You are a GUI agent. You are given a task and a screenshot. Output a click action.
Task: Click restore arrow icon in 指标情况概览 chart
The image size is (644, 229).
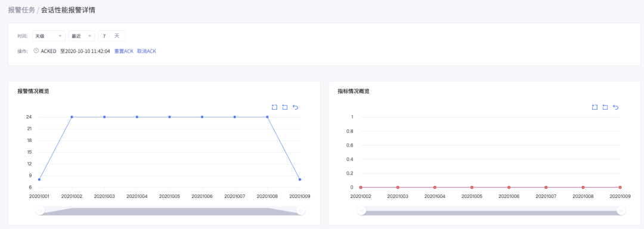(x=615, y=107)
